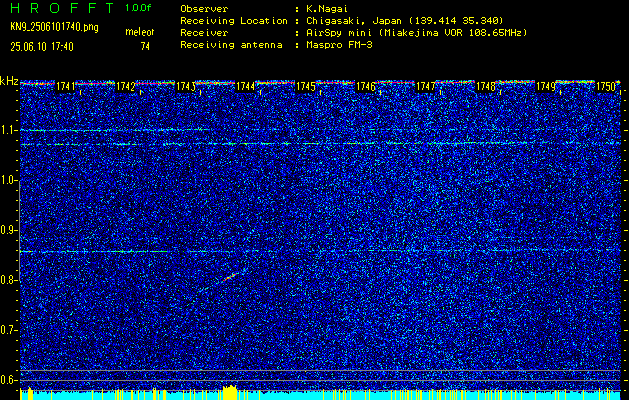The width and height of the screenshot is (629, 400).
Task: Click the kHz axis unit label
Action: [9, 81]
